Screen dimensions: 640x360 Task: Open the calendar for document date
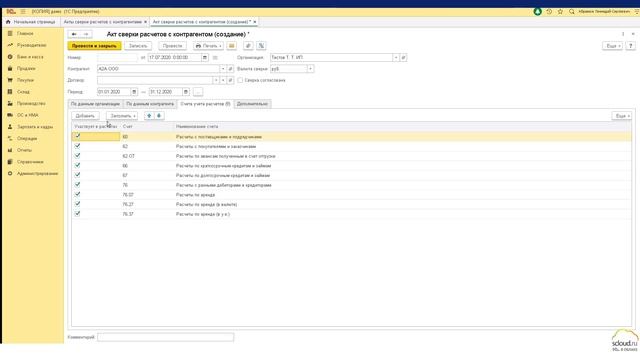[205, 58]
